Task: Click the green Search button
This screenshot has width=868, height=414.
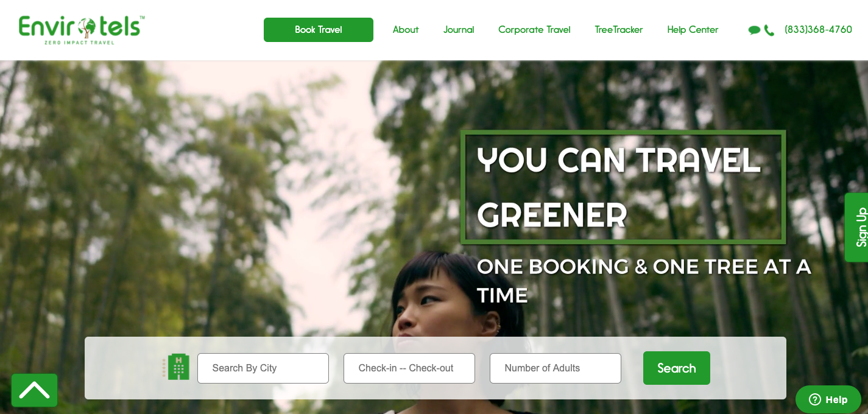Action: tap(677, 368)
